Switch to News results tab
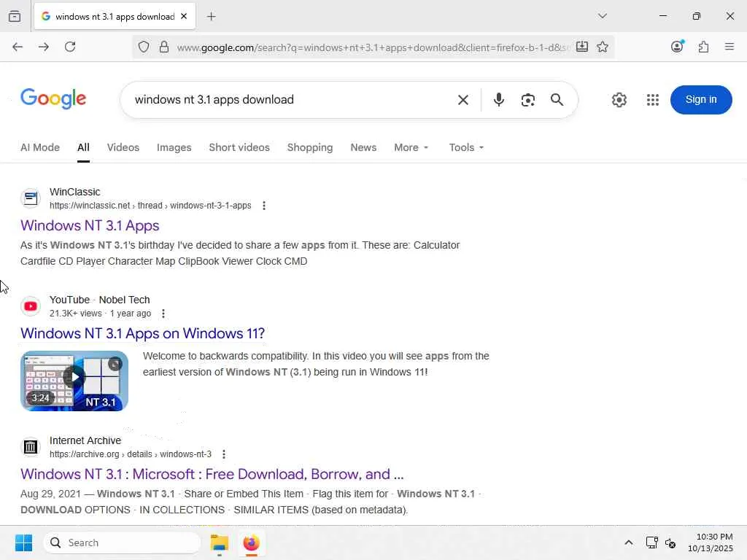This screenshot has width=747, height=560. coord(363,147)
